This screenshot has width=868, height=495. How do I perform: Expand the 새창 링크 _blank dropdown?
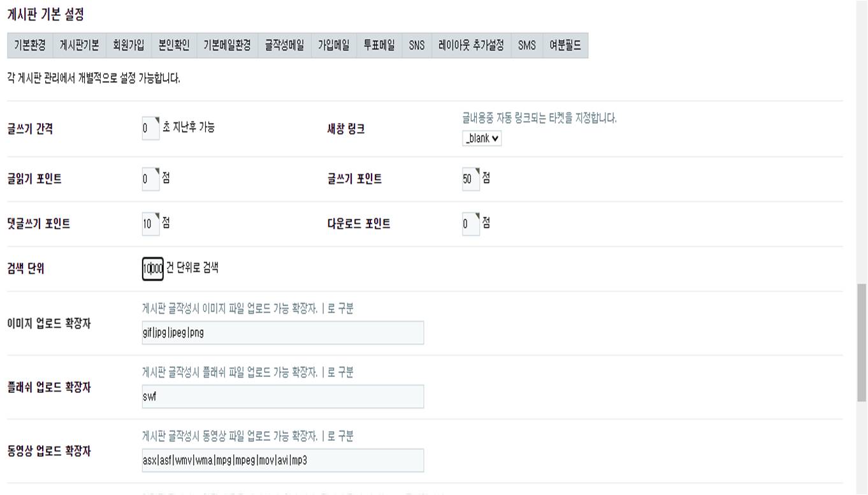pyautogui.click(x=482, y=138)
